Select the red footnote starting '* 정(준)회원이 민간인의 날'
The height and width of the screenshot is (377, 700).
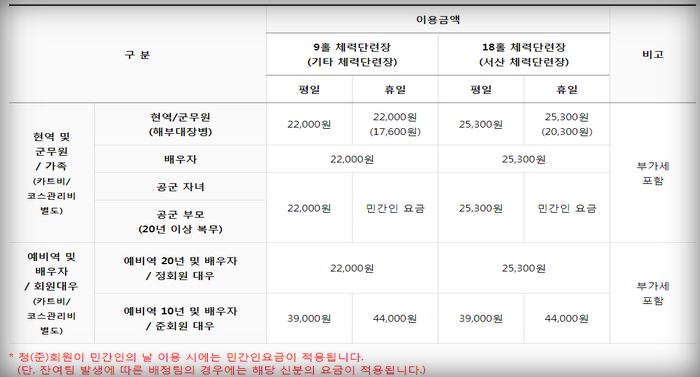pyautogui.click(x=187, y=357)
